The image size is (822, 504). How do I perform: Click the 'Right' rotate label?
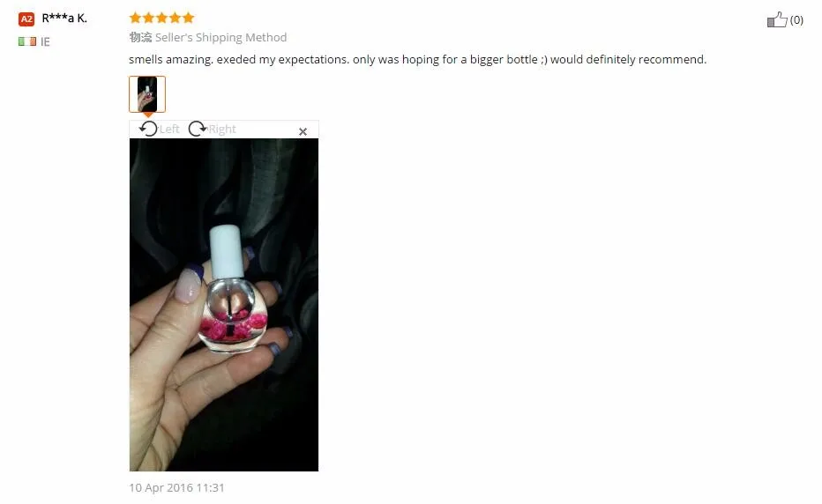(222, 129)
